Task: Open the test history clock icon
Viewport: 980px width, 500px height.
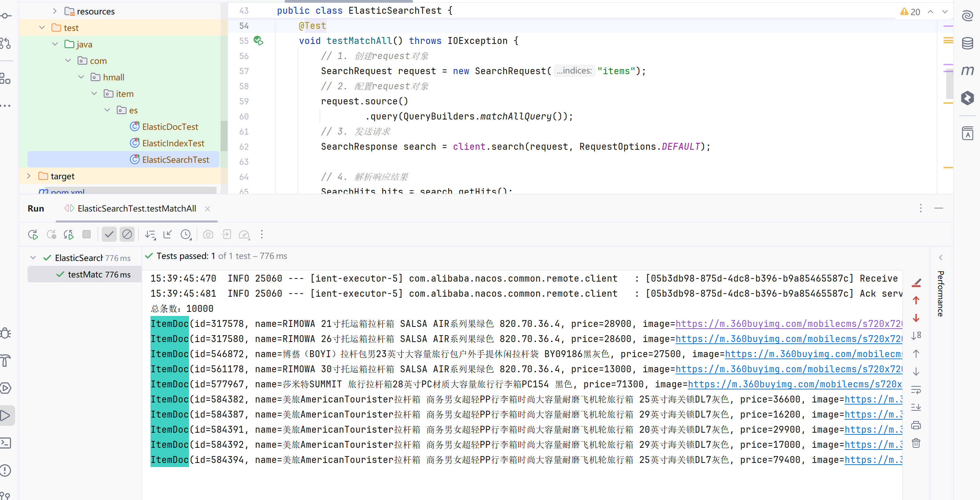Action: point(186,235)
